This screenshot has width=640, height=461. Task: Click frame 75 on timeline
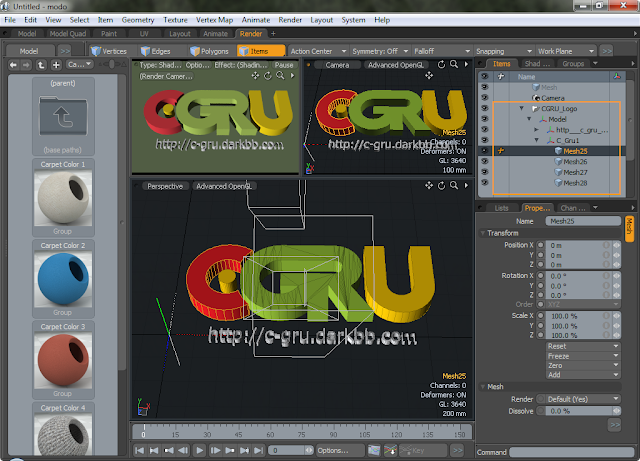302,433
